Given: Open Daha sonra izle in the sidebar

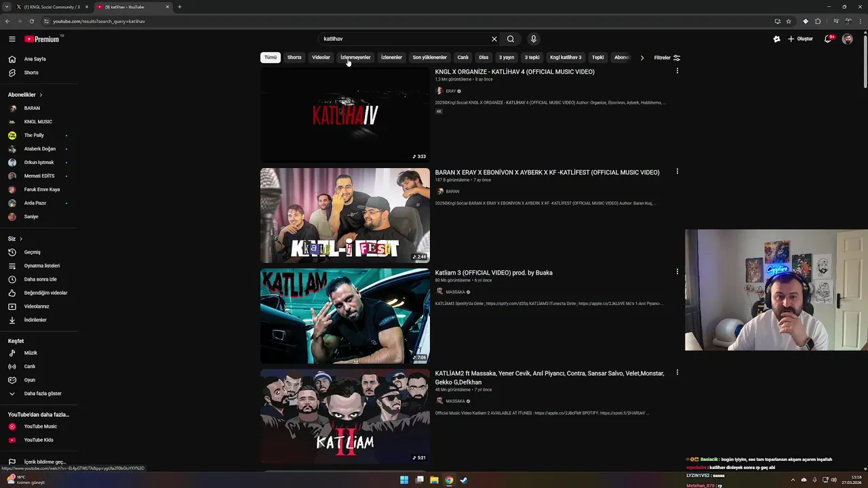Looking at the screenshot, I should (x=39, y=279).
